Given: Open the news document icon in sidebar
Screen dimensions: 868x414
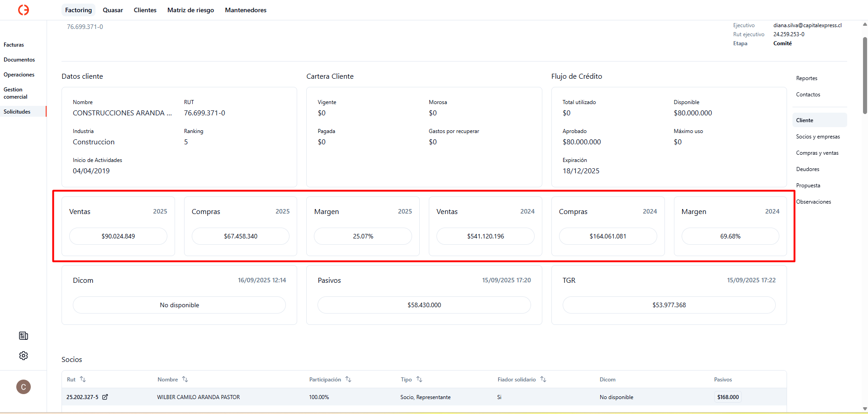Looking at the screenshot, I should tap(24, 336).
